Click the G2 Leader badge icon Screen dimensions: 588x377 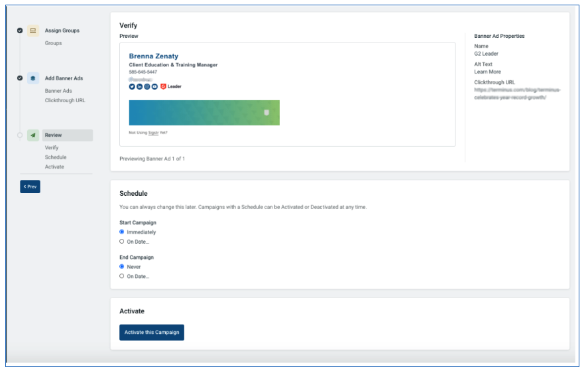coord(163,87)
